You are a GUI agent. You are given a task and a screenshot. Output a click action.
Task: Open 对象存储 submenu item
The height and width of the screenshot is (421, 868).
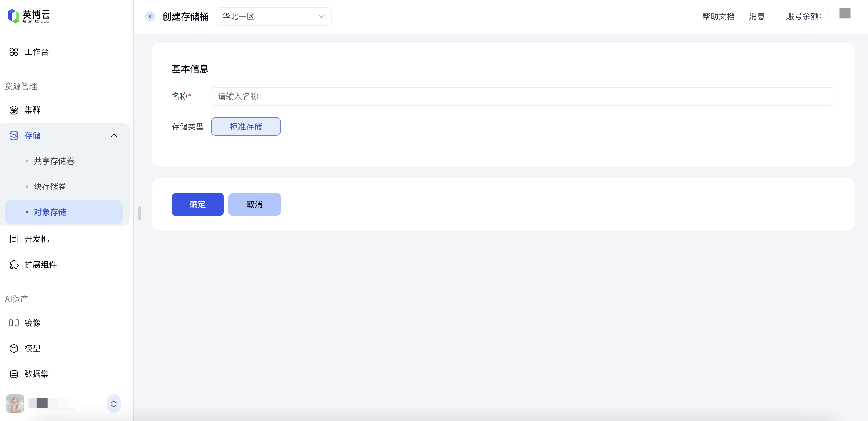tap(64, 212)
